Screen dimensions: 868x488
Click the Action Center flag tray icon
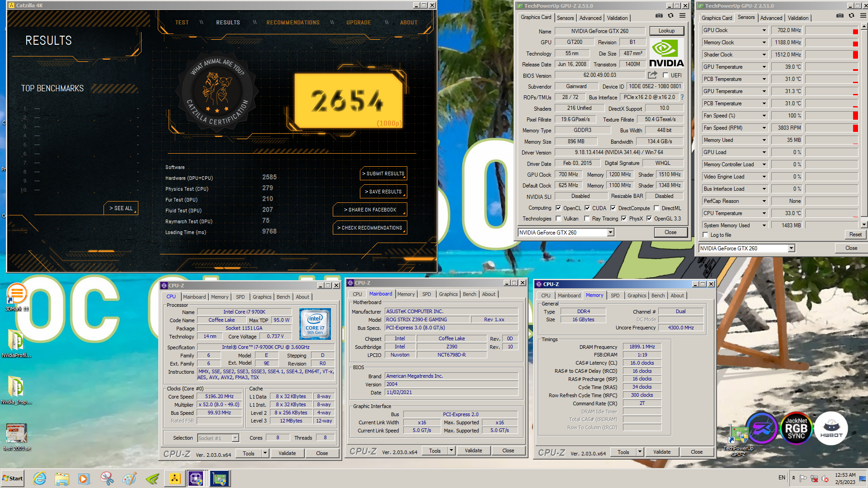[803, 478]
